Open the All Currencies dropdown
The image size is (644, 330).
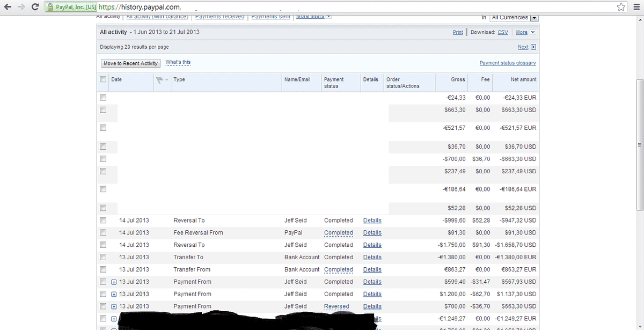click(x=514, y=18)
